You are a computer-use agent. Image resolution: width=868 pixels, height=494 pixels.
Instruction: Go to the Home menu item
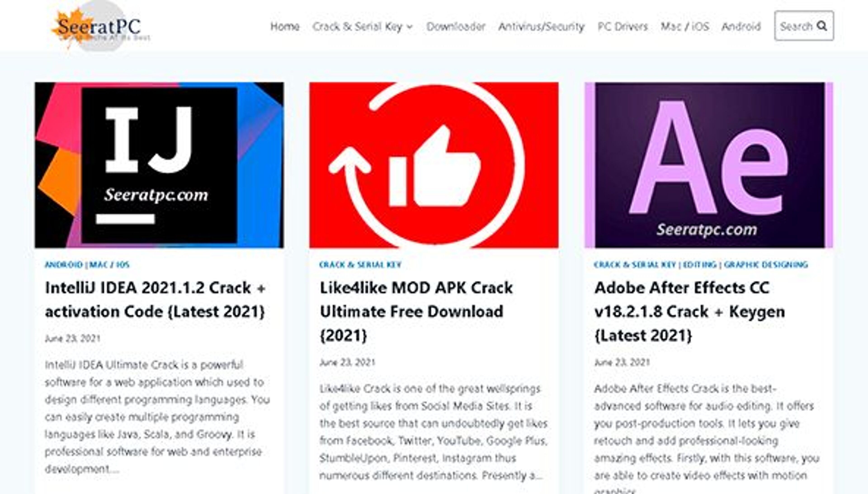click(x=285, y=26)
